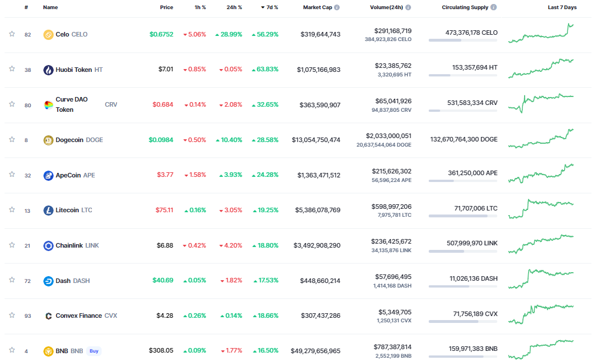Open ApeCoin 7-day sparkline chart
Image resolution: width=600 pixels, height=364 pixels.
point(541,173)
